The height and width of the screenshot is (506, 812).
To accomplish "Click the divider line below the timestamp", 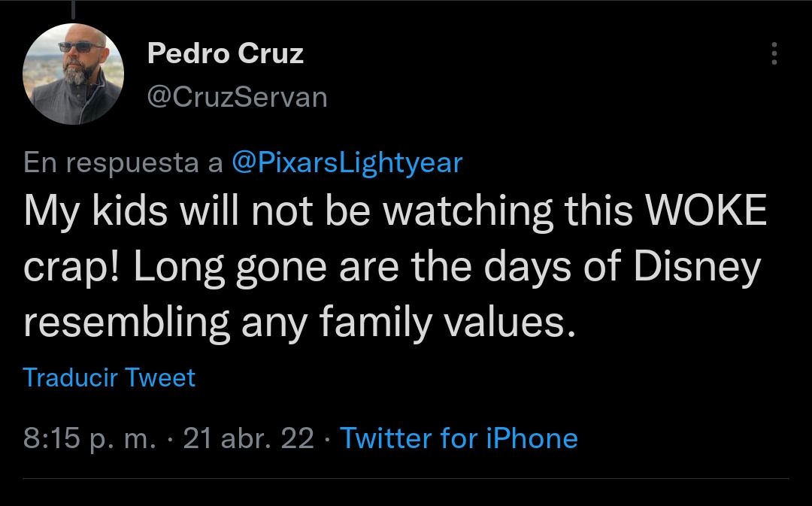I will [406, 478].
